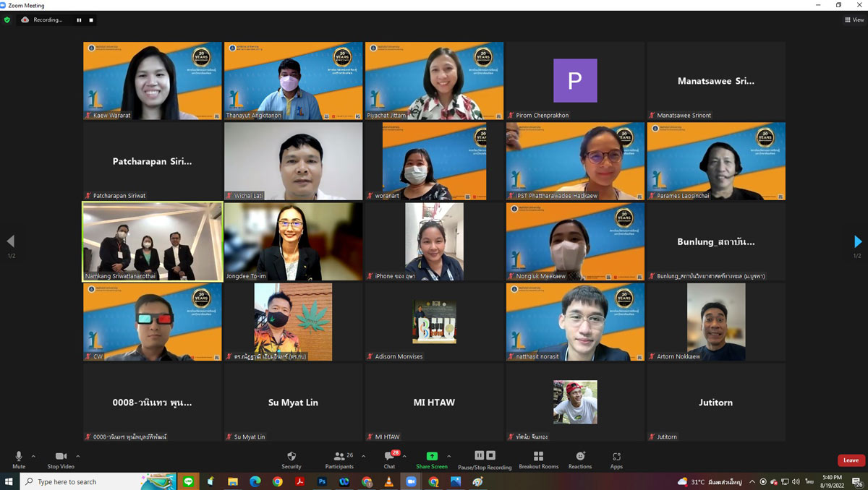Open the View layout menu

[854, 20]
